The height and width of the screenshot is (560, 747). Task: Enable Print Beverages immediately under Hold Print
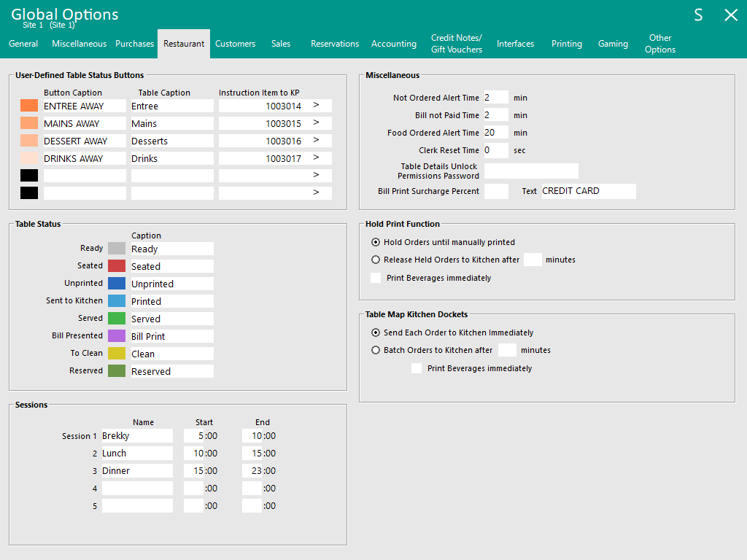click(x=376, y=278)
